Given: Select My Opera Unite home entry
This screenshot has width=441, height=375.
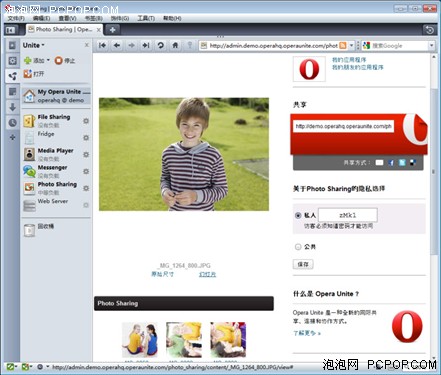Looking at the screenshot, I should pyautogui.click(x=56, y=96).
